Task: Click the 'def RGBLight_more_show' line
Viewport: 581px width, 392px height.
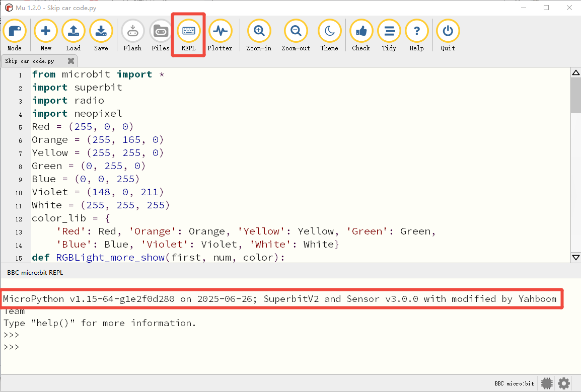Action: pyautogui.click(x=159, y=258)
